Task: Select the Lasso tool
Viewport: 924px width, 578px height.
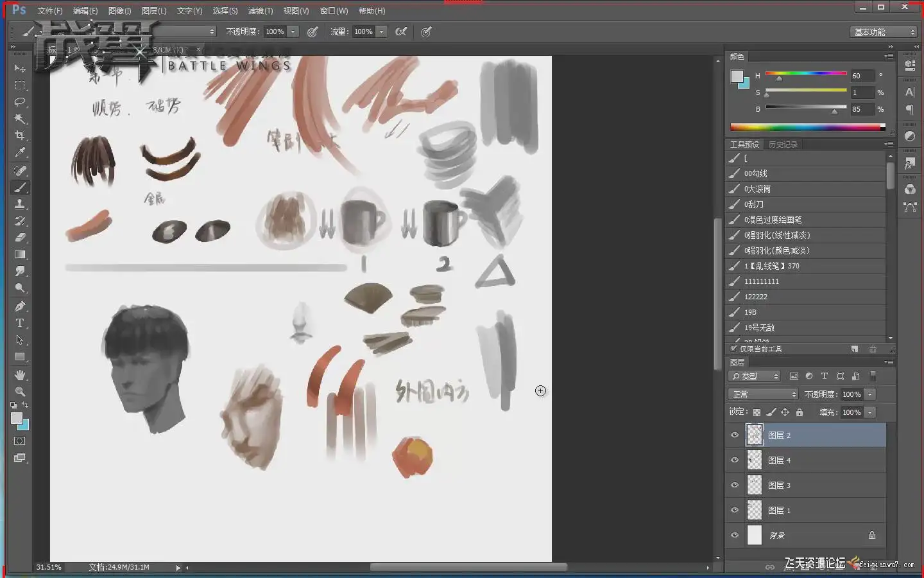Action: (x=20, y=102)
